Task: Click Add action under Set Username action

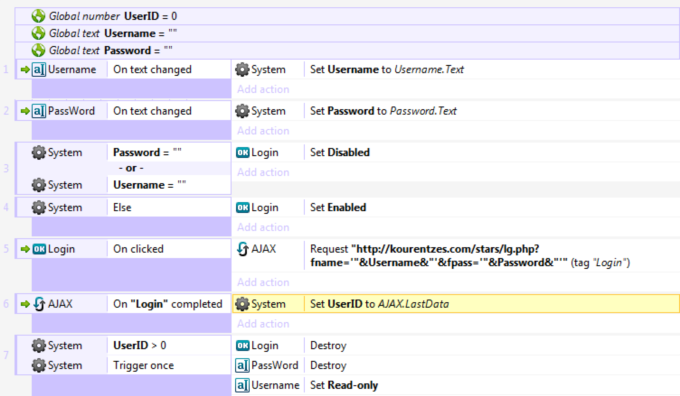Action: click(263, 89)
